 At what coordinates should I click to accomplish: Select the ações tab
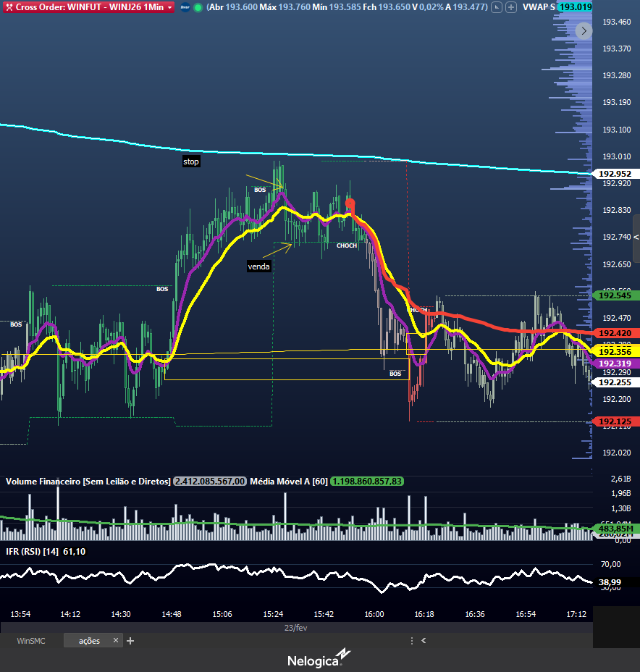tap(89, 641)
